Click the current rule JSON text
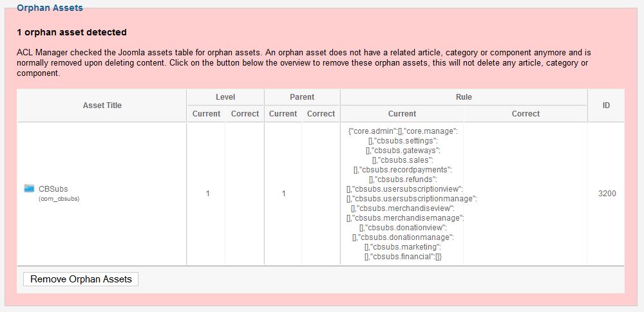Screen dimensions: 644x312 click(412, 194)
